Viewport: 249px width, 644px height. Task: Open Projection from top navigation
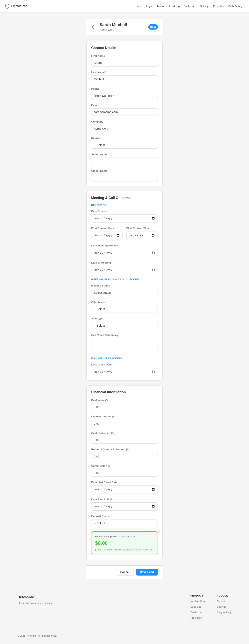[219, 6]
